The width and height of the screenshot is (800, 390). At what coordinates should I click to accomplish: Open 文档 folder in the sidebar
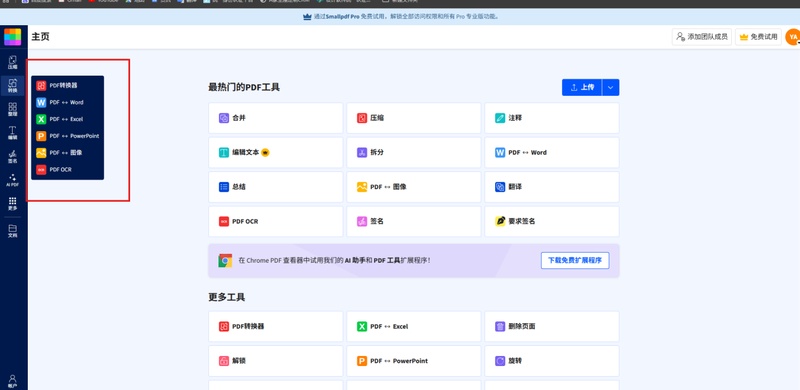(x=12, y=231)
